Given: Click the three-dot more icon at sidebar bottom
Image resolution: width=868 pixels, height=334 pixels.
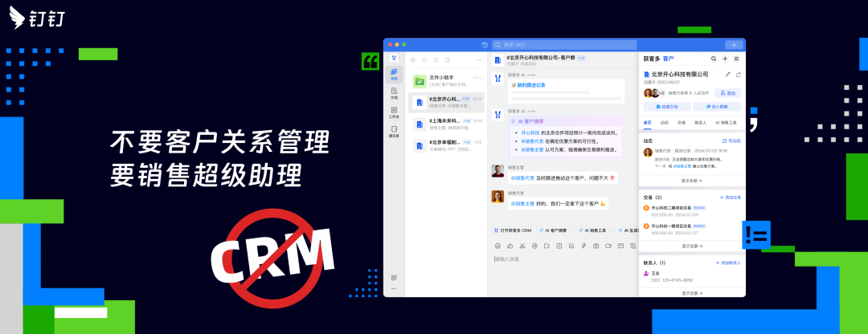Looking at the screenshot, I should (394, 289).
